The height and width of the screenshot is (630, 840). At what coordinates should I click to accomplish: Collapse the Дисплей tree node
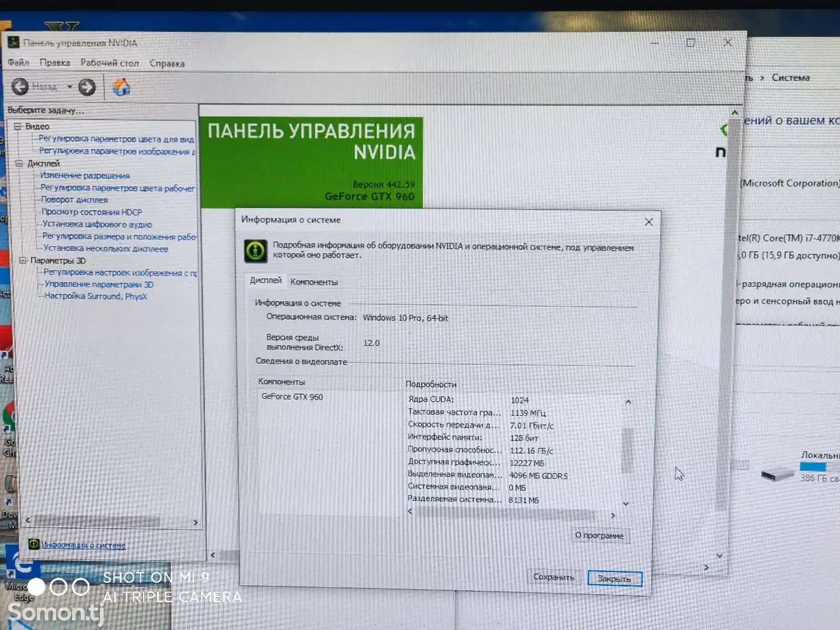19,163
